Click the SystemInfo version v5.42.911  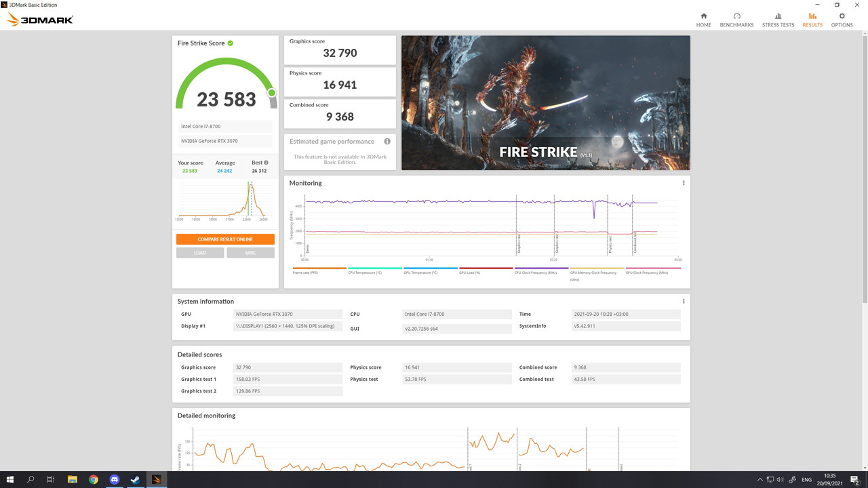coord(626,326)
